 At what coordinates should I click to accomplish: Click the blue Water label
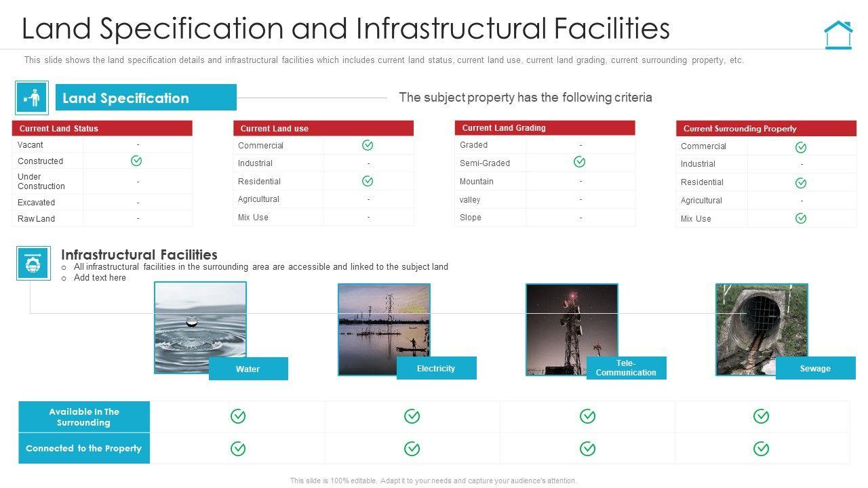pyautogui.click(x=248, y=369)
